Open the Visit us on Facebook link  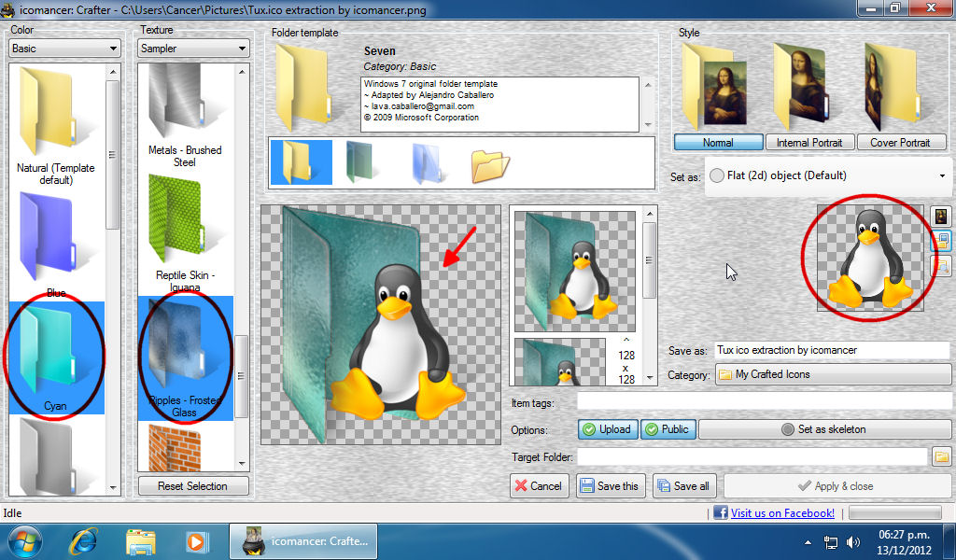[783, 513]
